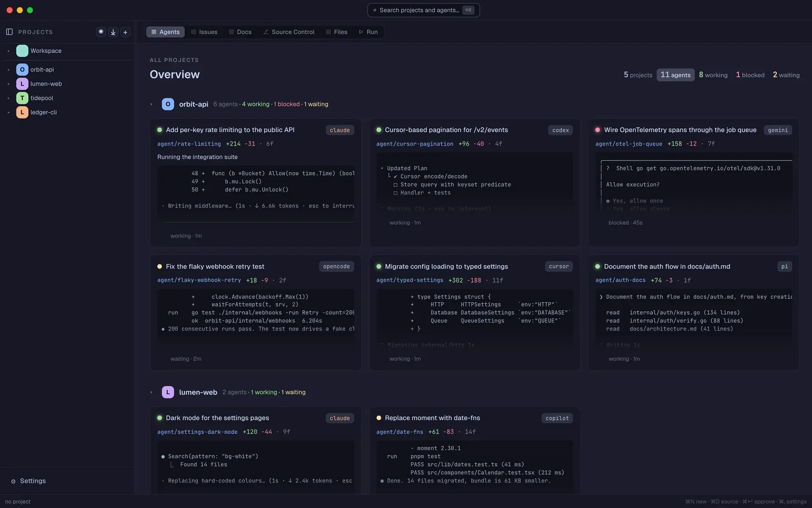Open the Run tab
The image size is (812, 508).
(368, 32)
